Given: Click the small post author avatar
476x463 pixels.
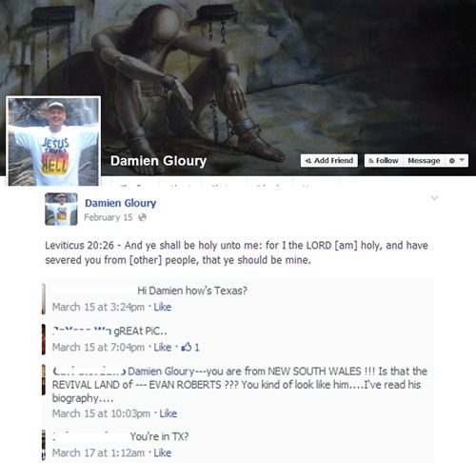Looking at the screenshot, I should [61, 209].
